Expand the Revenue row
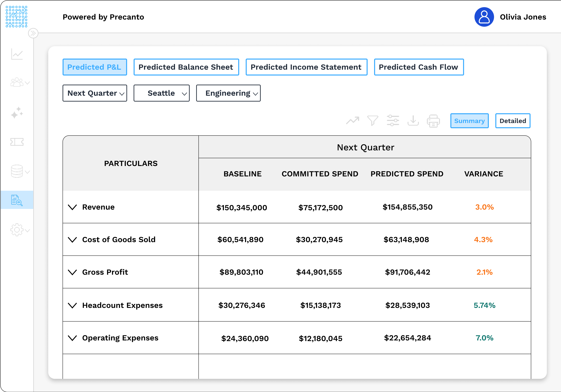The image size is (561, 392). [x=72, y=207]
